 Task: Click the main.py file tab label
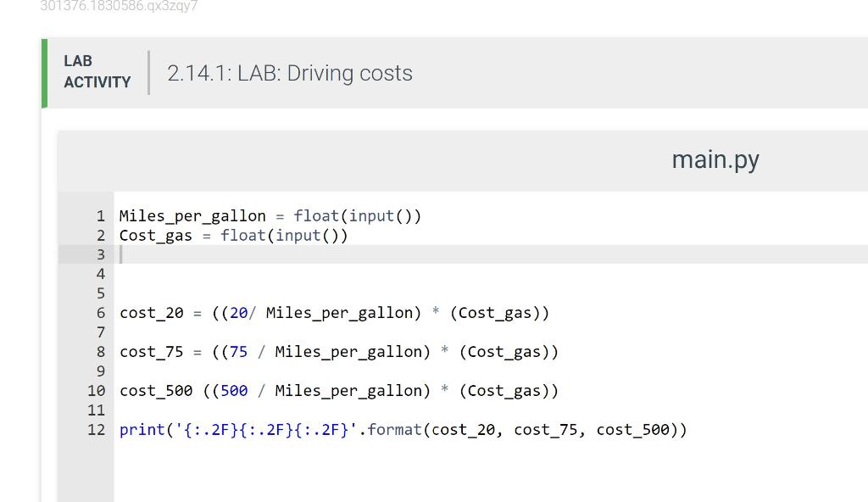715,159
